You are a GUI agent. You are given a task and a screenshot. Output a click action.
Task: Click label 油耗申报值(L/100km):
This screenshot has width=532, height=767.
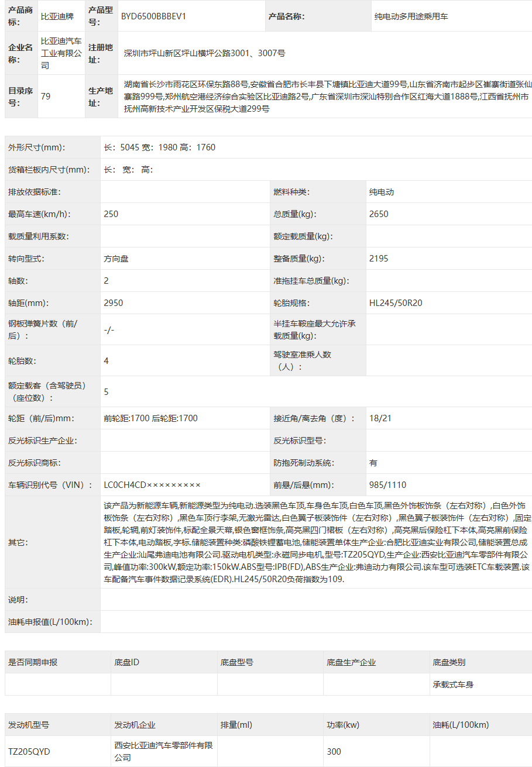[50, 622]
